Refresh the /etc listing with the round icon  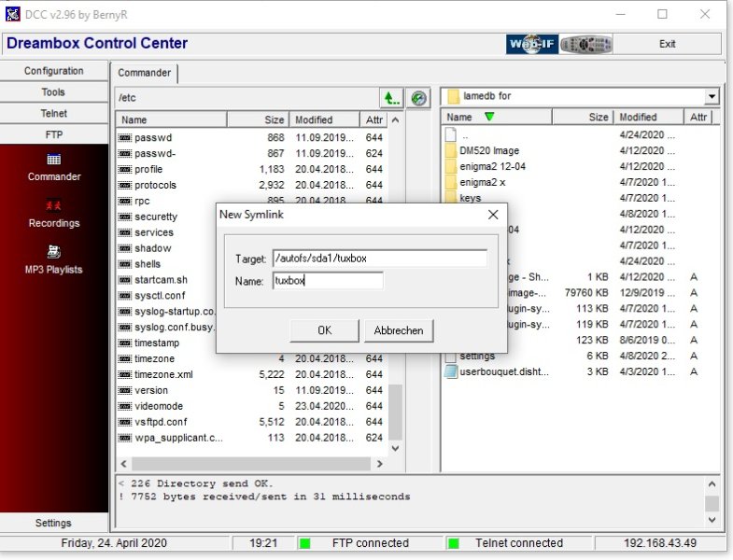point(418,98)
